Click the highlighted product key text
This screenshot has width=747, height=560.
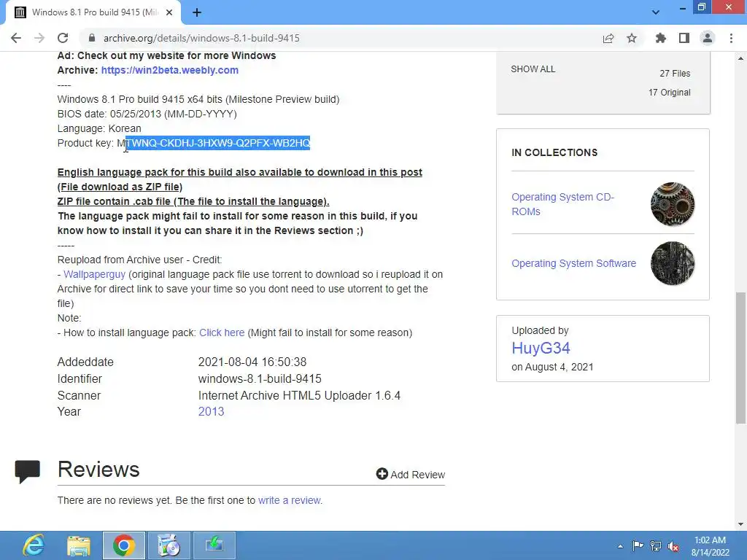coord(217,143)
